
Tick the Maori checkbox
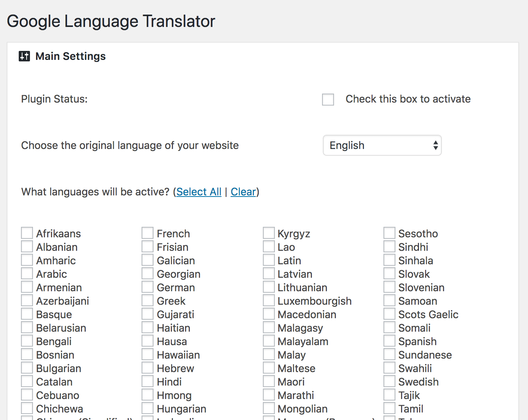coord(269,381)
